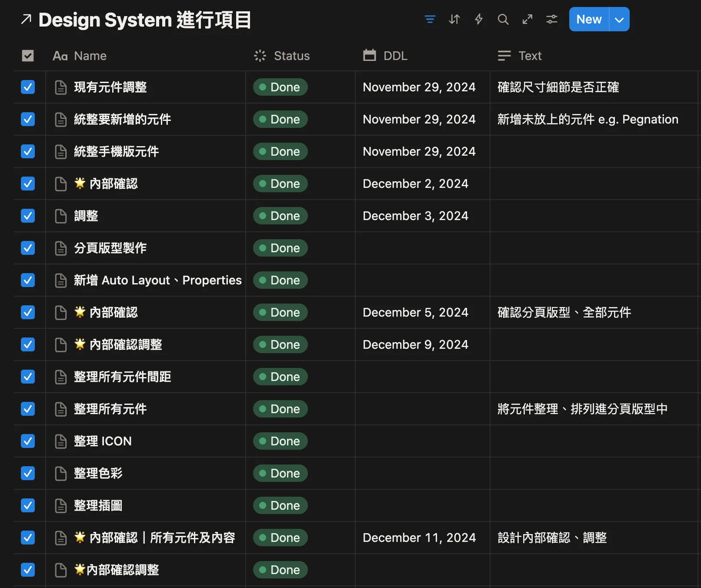Edit the December 11, 2024 date cell
Viewport: 701px width, 588px height.
pyautogui.click(x=423, y=538)
